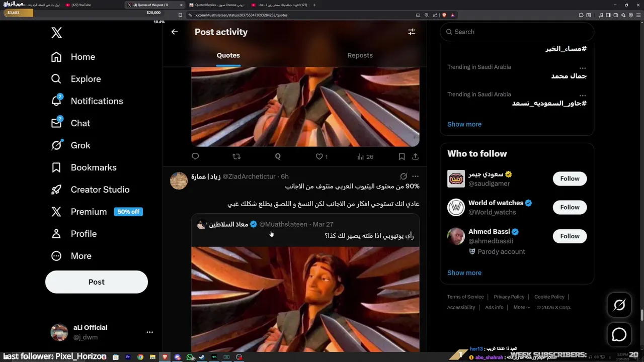Screen dimensions: 644x362
Task: Like the top post with 1 like
Action: pos(321,157)
